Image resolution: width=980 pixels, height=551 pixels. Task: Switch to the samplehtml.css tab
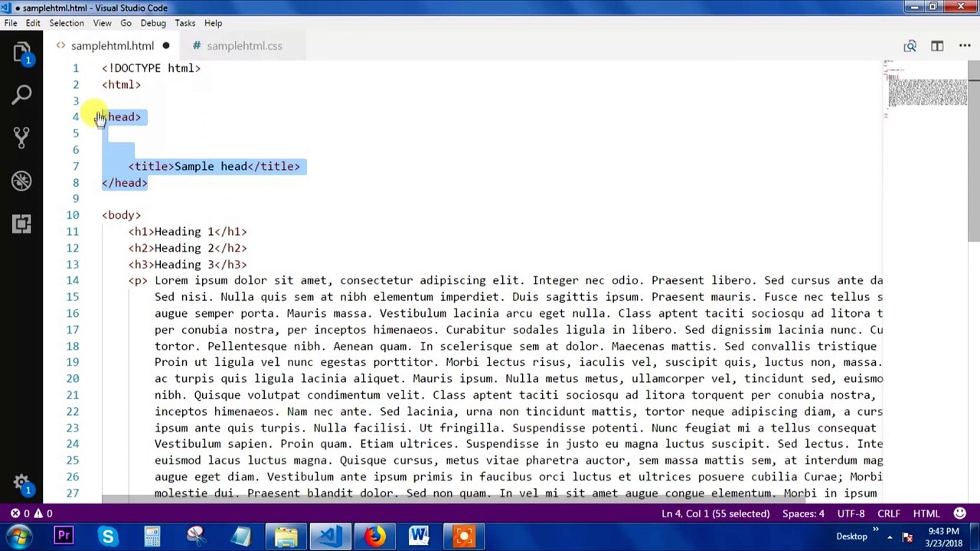pyautogui.click(x=244, y=46)
